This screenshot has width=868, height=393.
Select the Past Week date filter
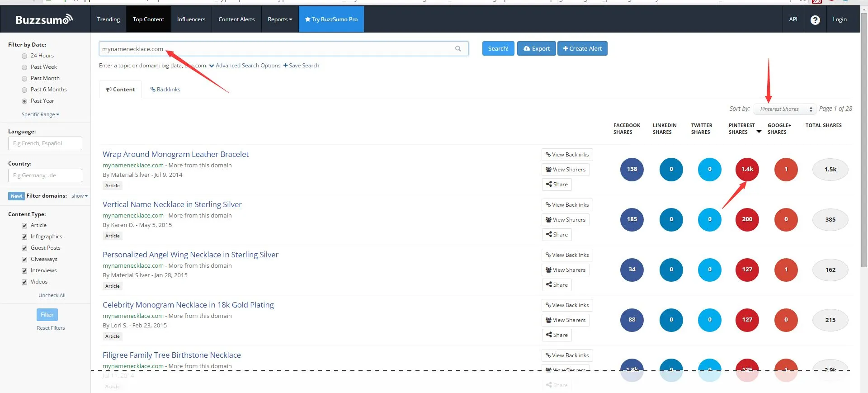[24, 67]
